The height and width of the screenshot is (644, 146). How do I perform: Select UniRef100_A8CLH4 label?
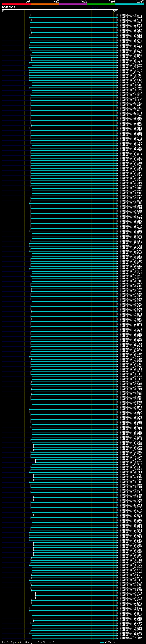click(131, 487)
